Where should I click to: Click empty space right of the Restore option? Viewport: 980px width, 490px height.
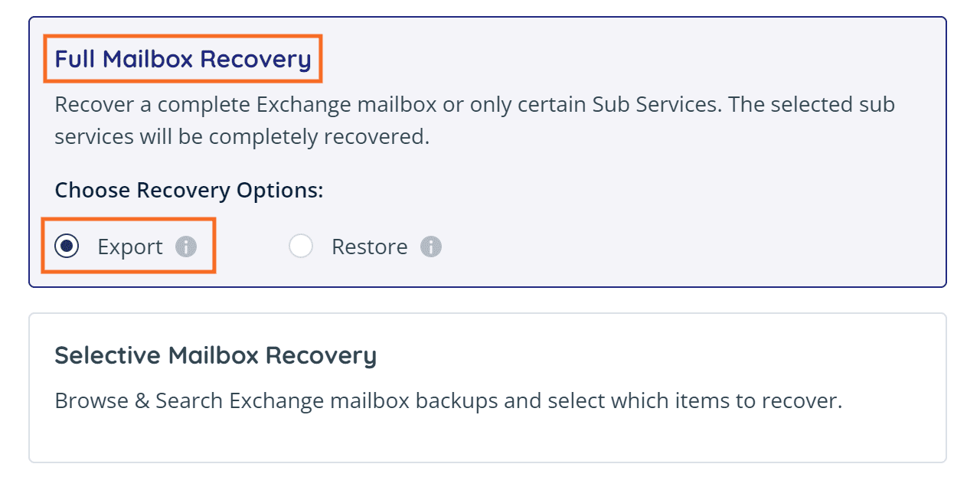[689, 247]
